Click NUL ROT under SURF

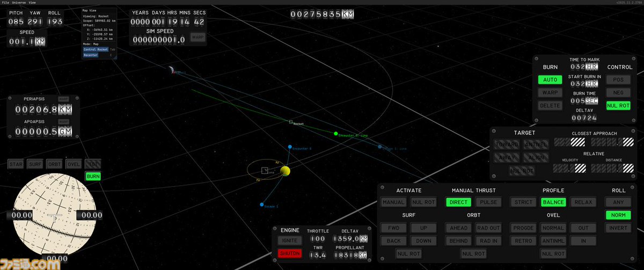[408, 253]
